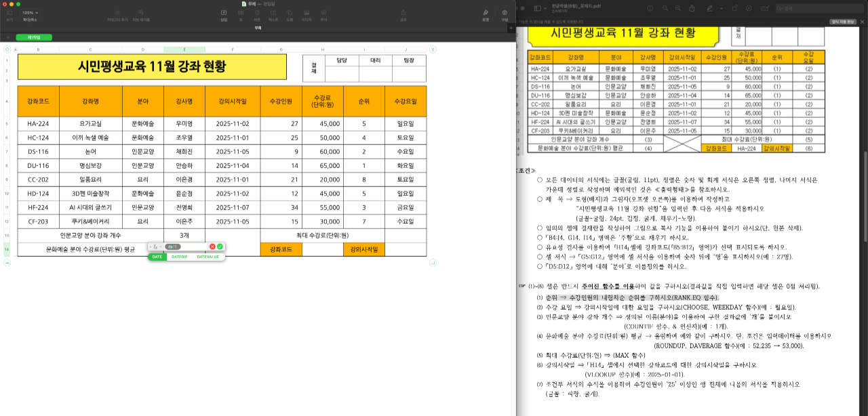Pick the DATE function suggestion
868x416 pixels.
pos(157,257)
